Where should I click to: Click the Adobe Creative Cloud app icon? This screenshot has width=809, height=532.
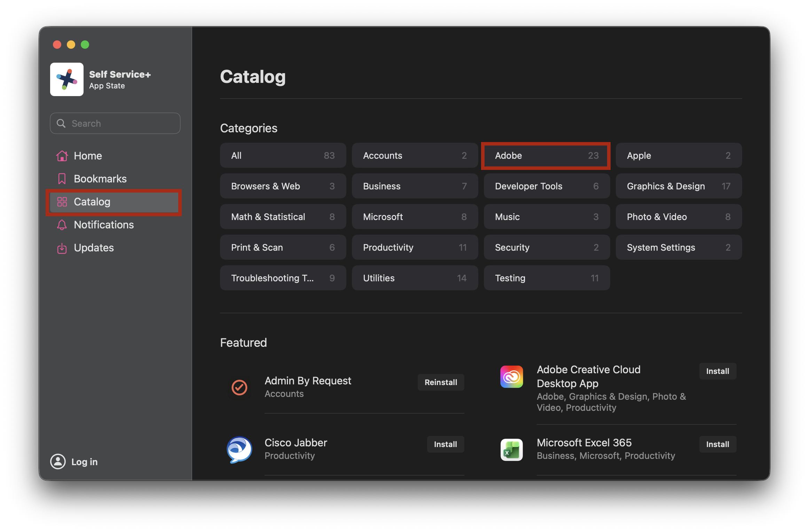(511, 377)
